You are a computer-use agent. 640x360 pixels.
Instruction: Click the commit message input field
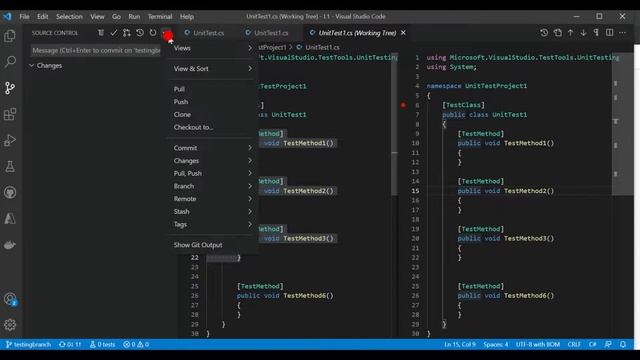96,51
